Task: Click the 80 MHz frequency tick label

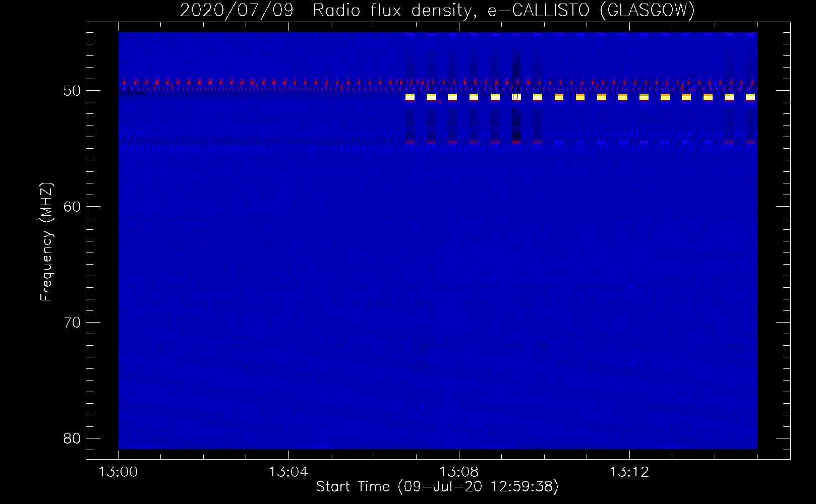Action: click(73, 438)
